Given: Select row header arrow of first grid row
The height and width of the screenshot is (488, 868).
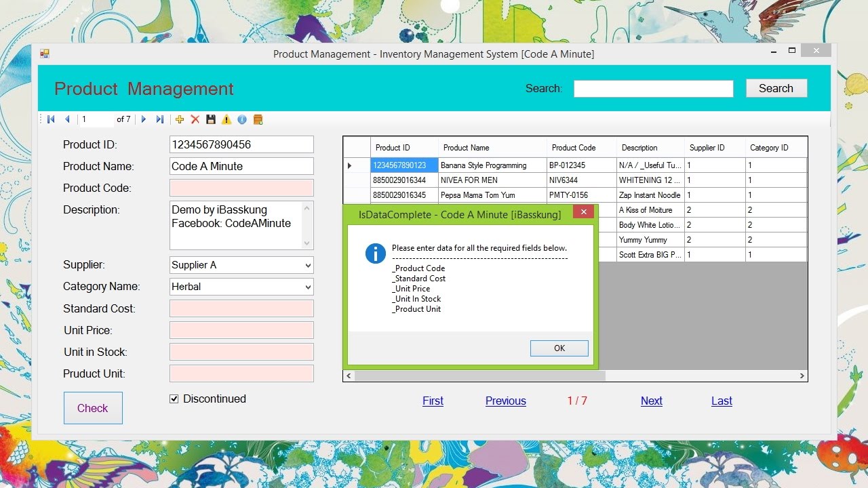Looking at the screenshot, I should click(x=357, y=165).
